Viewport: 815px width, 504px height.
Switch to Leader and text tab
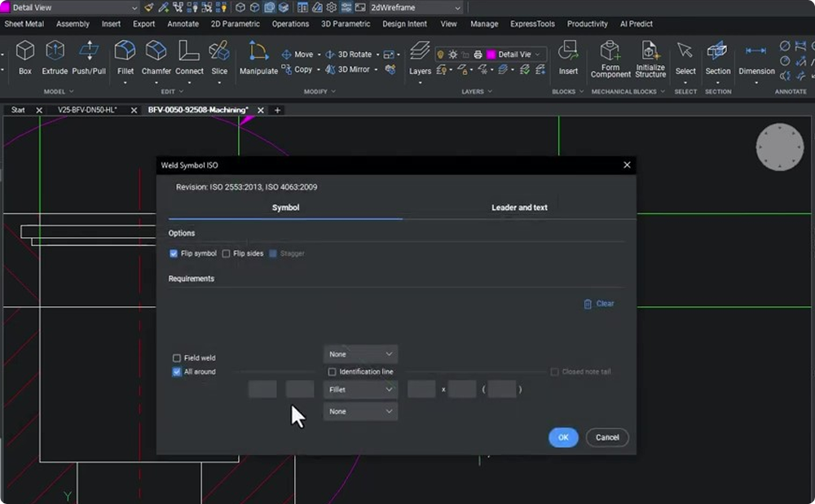[x=519, y=208]
